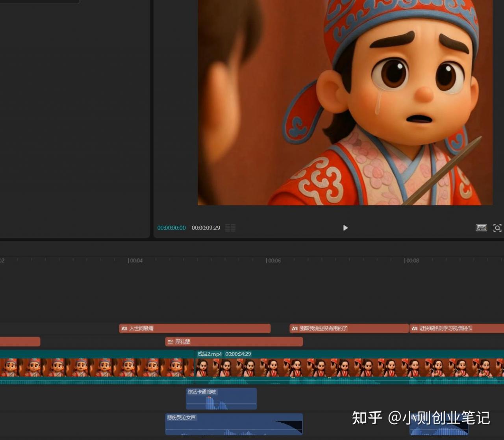Select text clip 别跟我说些没有用的了

[349, 329]
